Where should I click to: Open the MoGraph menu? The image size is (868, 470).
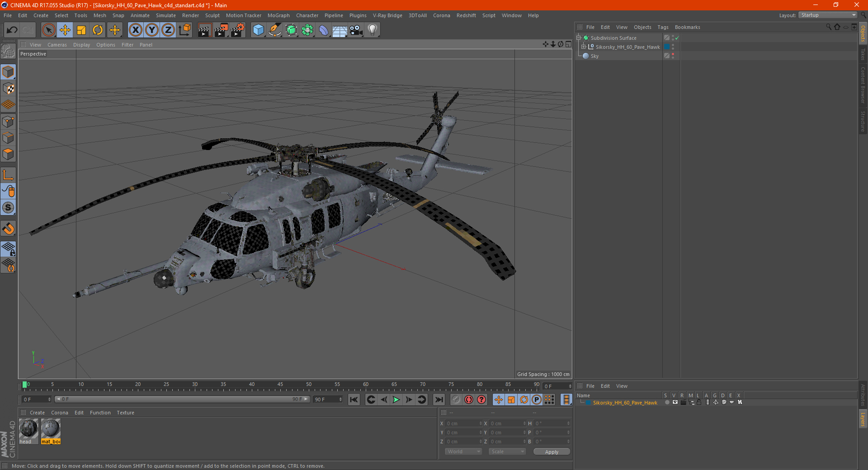pos(278,15)
